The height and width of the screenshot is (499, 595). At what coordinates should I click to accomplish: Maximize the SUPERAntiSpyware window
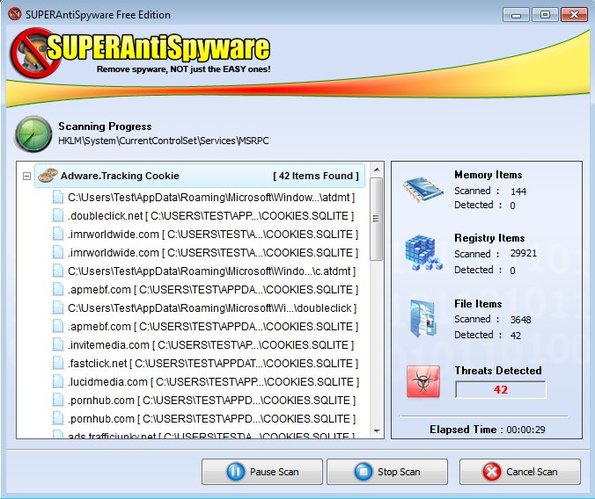[545, 15]
